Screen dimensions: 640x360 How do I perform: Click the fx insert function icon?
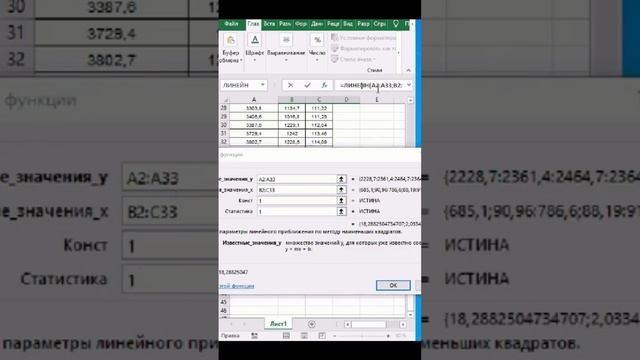pos(324,85)
